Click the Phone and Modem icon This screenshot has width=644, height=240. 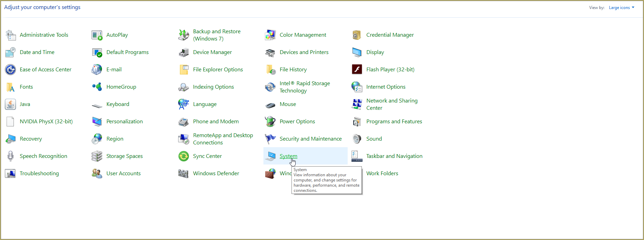[184, 122]
